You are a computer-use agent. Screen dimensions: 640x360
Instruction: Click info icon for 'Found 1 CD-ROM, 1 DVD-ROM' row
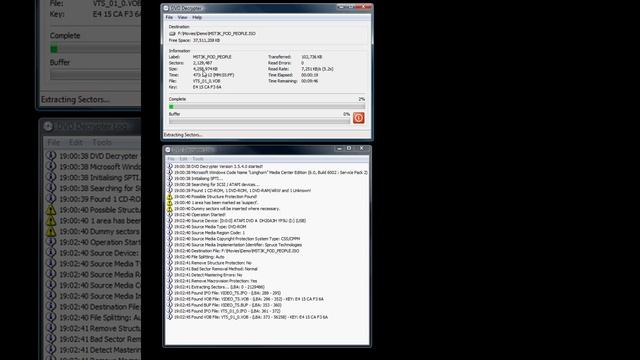pyautogui.click(x=170, y=191)
